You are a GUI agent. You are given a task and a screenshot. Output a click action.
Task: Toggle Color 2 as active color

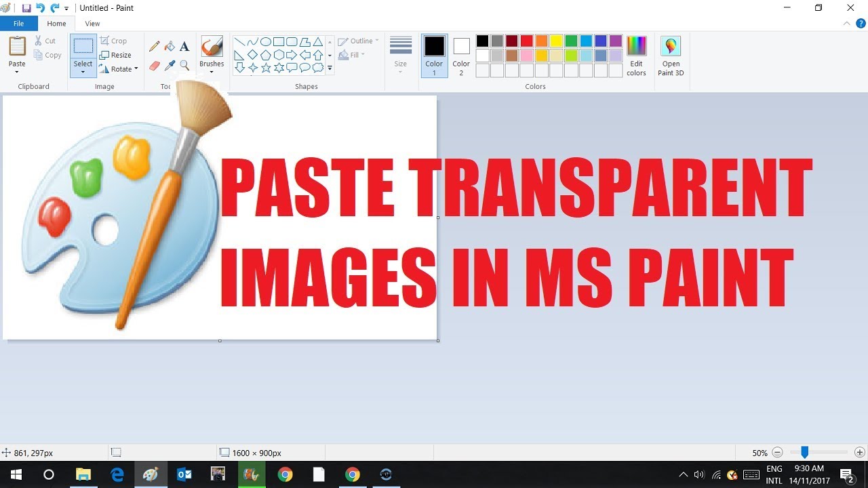[461, 54]
